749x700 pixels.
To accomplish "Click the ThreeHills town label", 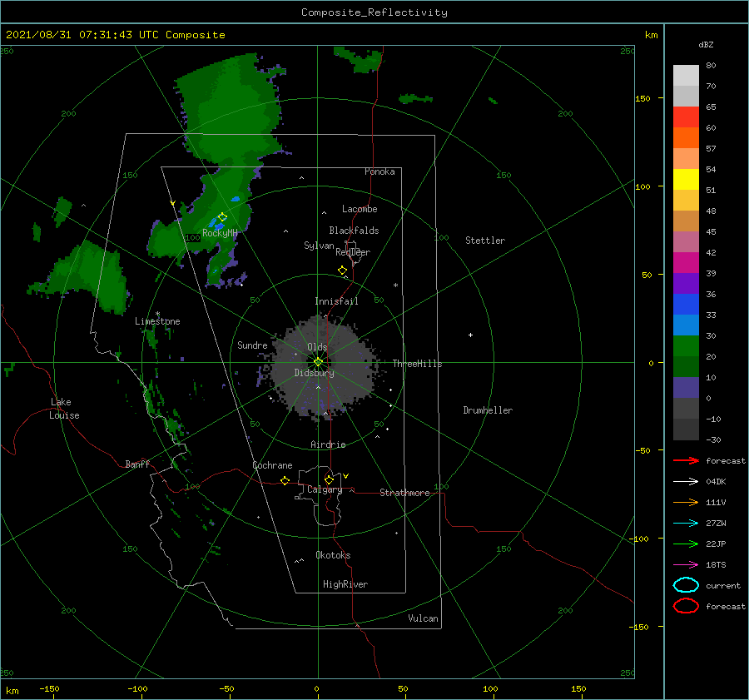I will pos(417,364).
